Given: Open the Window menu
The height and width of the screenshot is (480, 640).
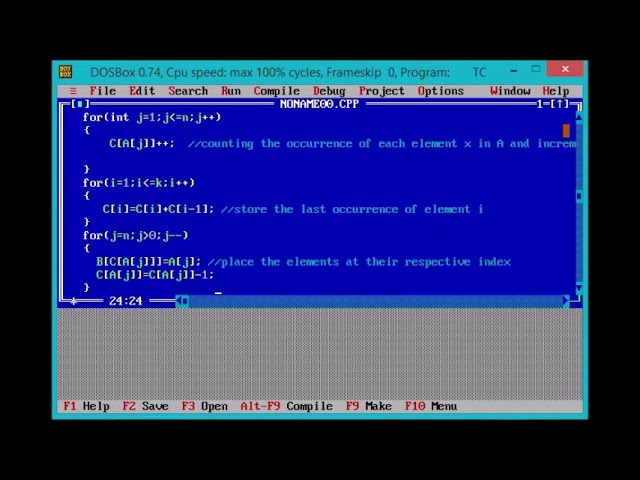Looking at the screenshot, I should pos(510,91).
